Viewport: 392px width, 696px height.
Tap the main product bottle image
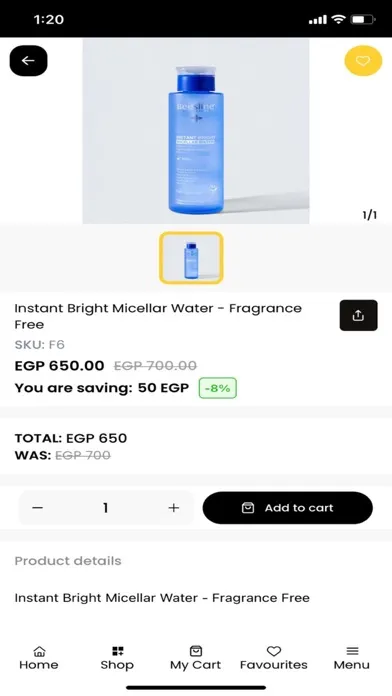196,131
